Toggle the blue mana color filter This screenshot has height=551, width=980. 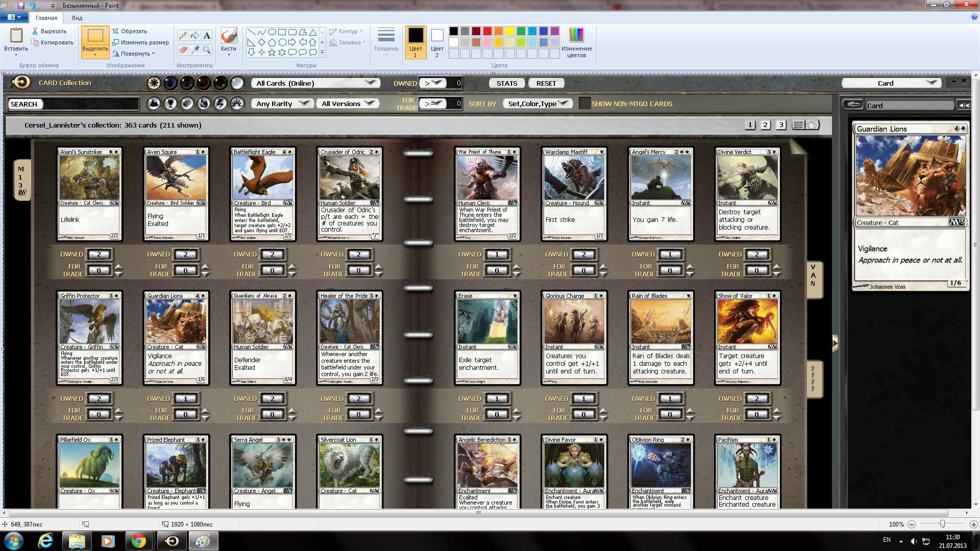170,83
